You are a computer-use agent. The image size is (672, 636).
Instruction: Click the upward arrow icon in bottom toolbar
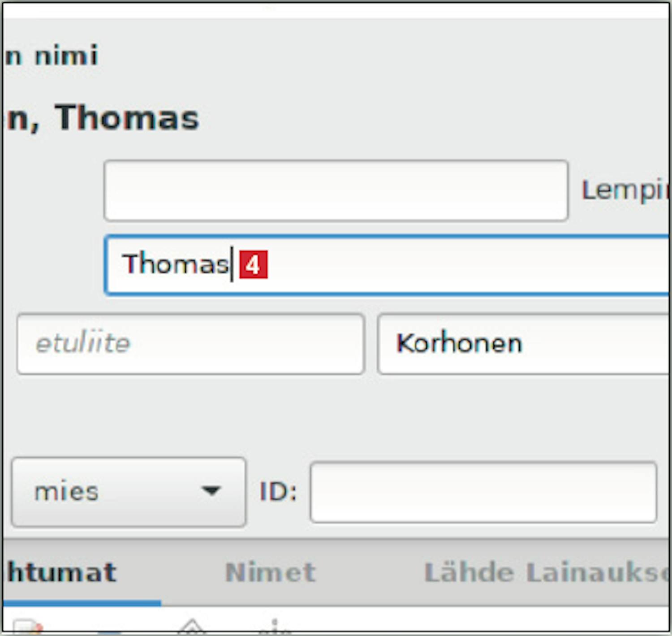point(192,627)
